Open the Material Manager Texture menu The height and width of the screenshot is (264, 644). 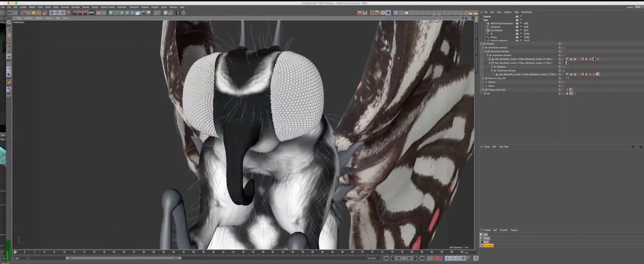(x=514, y=230)
